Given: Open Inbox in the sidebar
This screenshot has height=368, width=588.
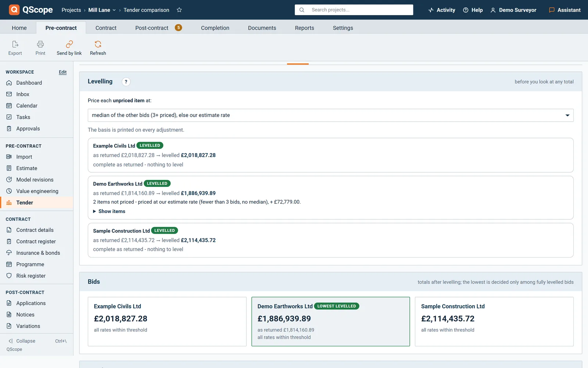Looking at the screenshot, I should (37, 94).
